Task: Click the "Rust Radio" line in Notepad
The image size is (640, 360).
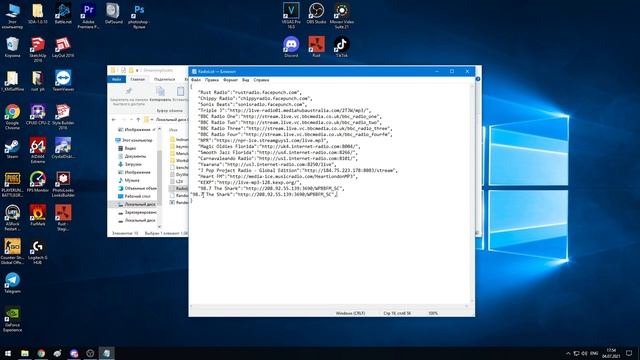Action: coord(250,92)
